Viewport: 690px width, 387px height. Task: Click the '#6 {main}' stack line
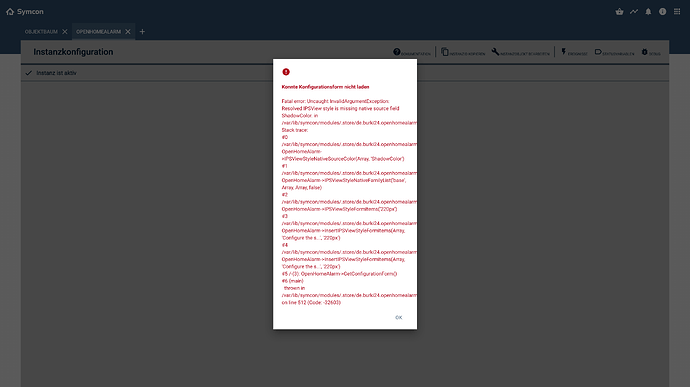point(293,281)
